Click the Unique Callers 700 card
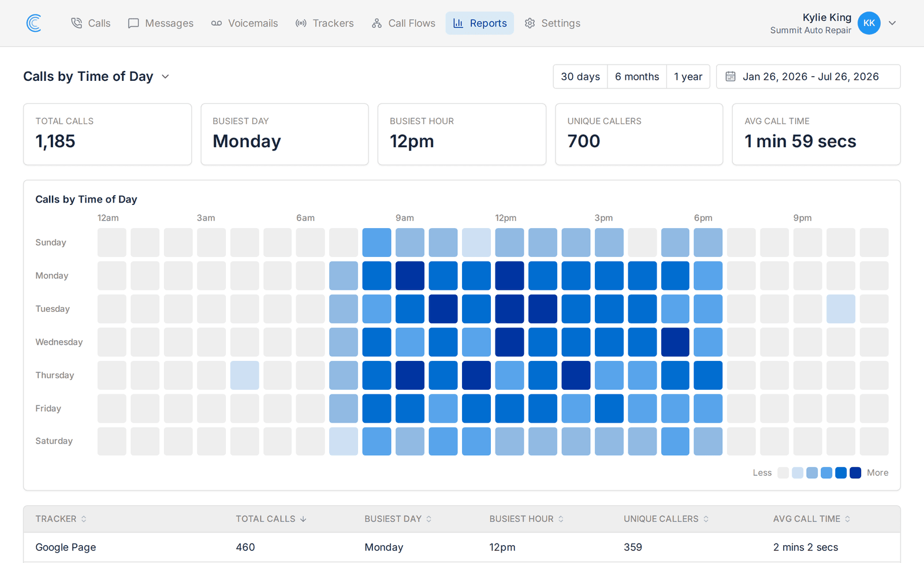Viewport: 924px width, 563px height. (x=639, y=135)
